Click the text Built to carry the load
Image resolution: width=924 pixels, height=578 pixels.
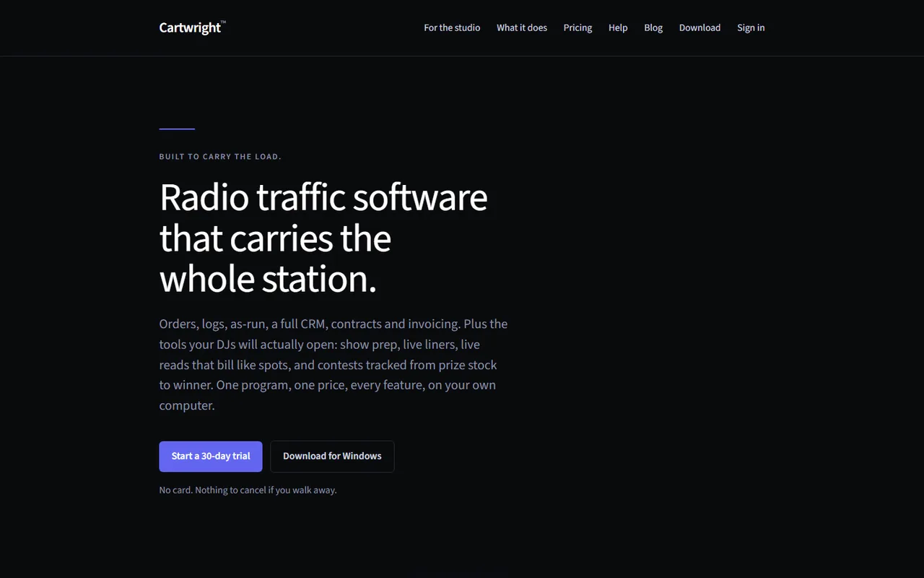click(220, 156)
